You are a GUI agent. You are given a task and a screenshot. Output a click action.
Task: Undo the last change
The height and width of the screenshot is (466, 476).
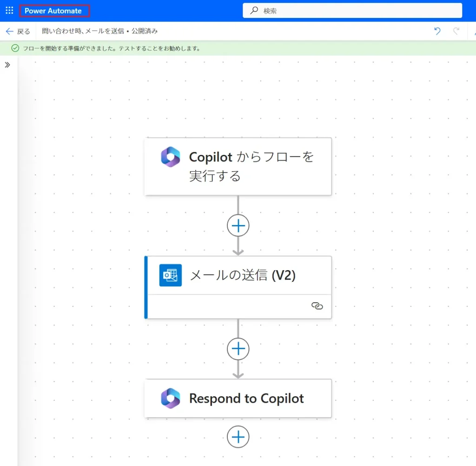click(437, 31)
